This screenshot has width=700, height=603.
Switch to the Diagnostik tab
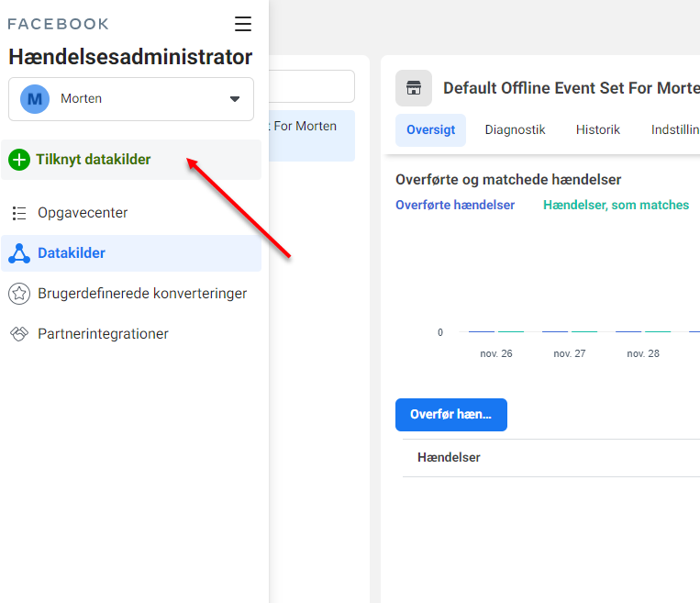[x=515, y=130]
